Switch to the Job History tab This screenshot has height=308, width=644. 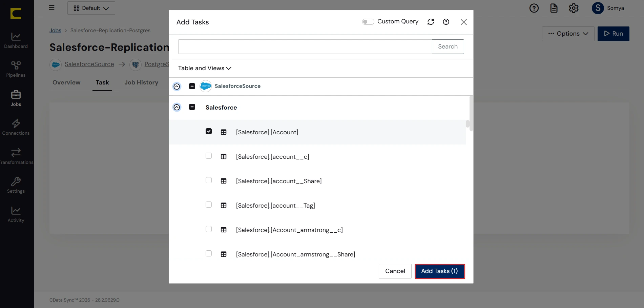141,82
